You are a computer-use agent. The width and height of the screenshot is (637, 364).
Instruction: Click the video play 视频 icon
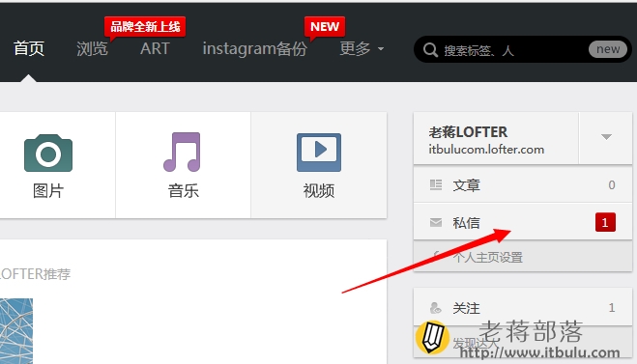pyautogui.click(x=319, y=153)
